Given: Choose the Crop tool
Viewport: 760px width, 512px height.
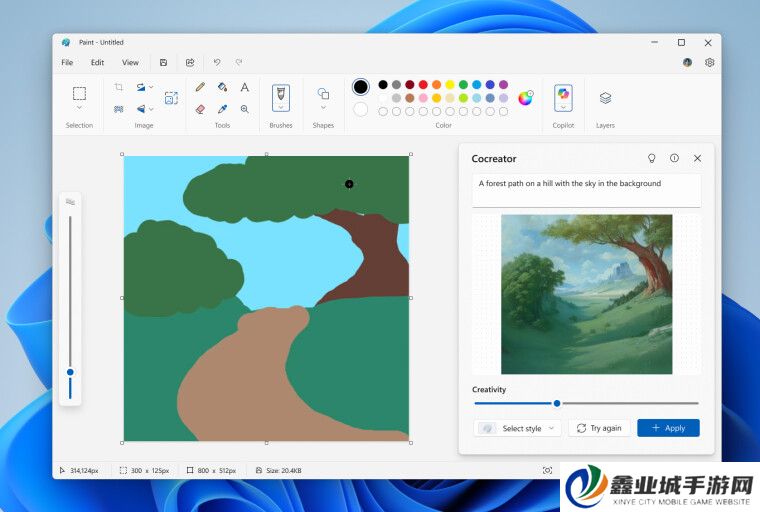Looking at the screenshot, I should (119, 87).
